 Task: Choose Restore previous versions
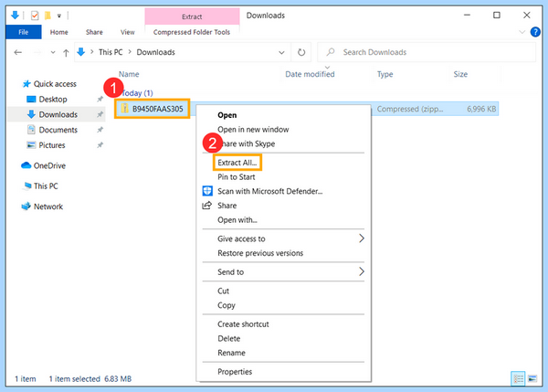click(260, 253)
